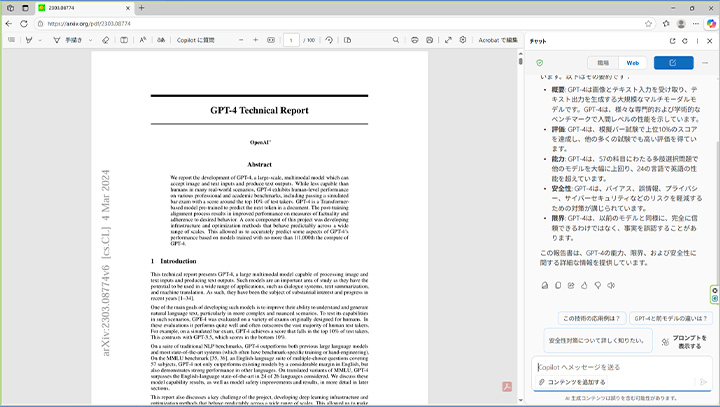Select the highlight tool in PDF toolbar
The width and height of the screenshot is (720, 407).
click(x=29, y=40)
